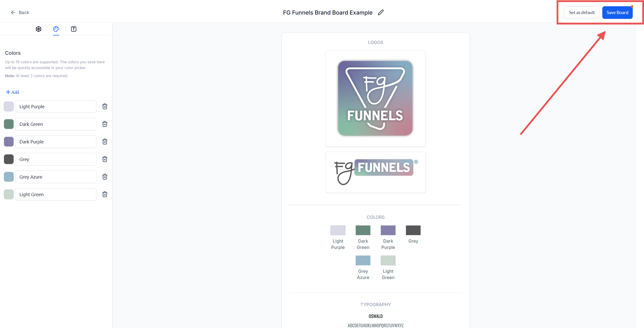Delete the Light Purple color
This screenshot has height=328, width=644.
point(105,106)
